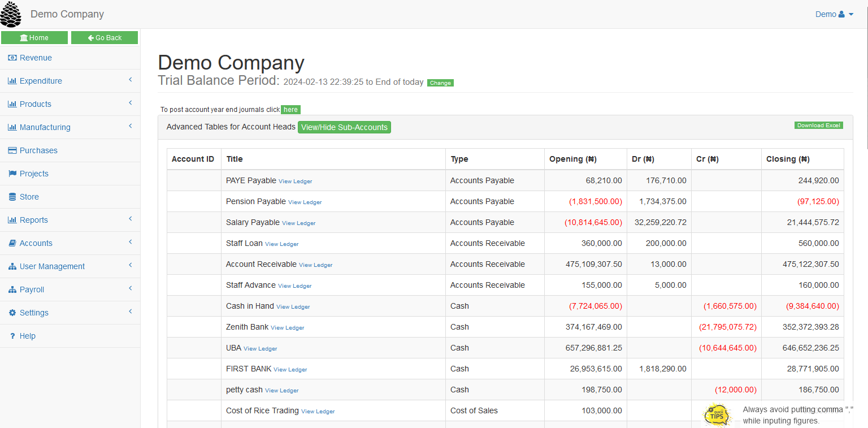The height and width of the screenshot is (428, 868).
Task: Click 'here' to post year end journals
Action: [x=290, y=110]
